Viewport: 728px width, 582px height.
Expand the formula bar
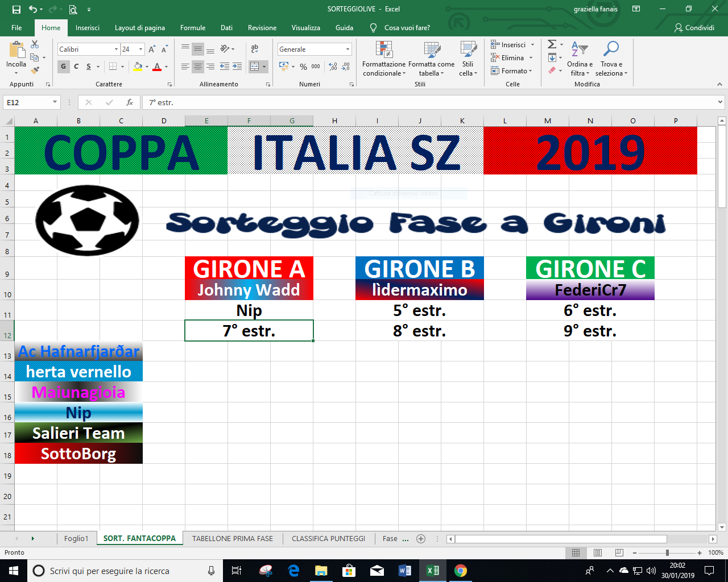[x=721, y=102]
